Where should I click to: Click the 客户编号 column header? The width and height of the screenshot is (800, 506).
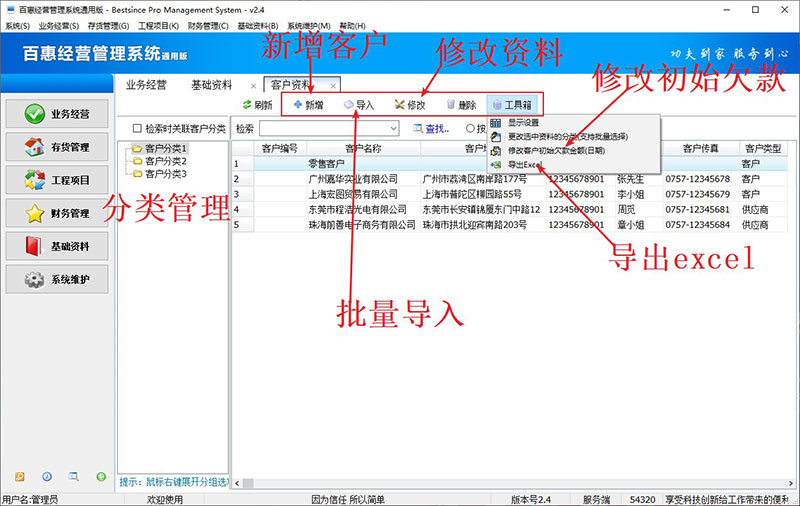click(280, 148)
